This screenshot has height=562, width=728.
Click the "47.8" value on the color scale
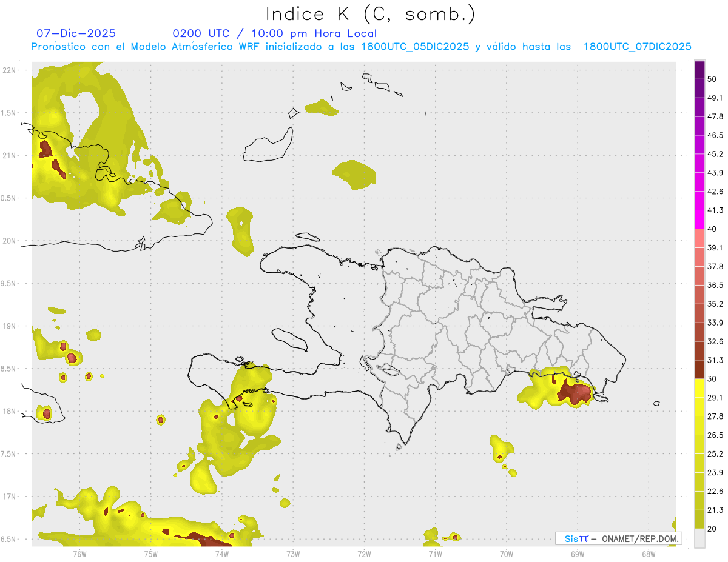point(715,116)
